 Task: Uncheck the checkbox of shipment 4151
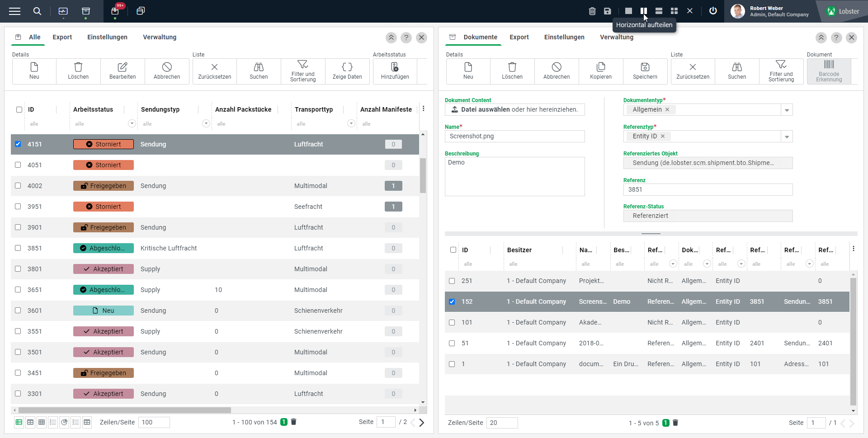click(x=18, y=144)
